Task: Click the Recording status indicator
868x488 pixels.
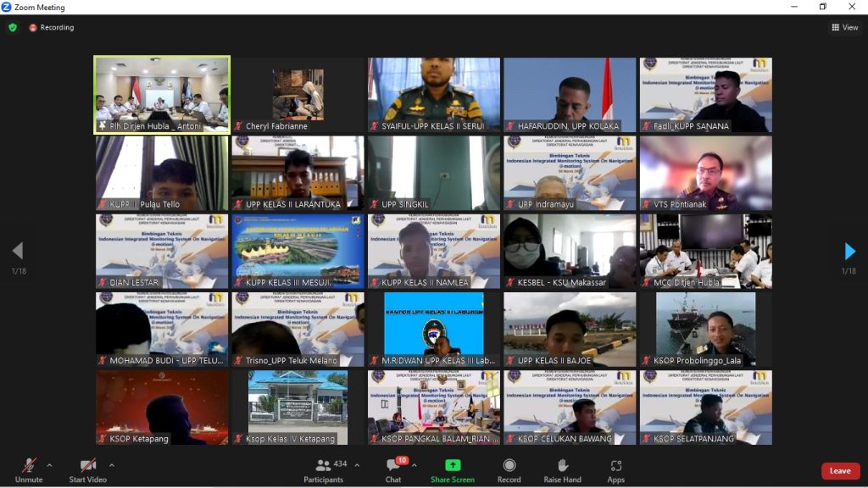Action: point(52,27)
